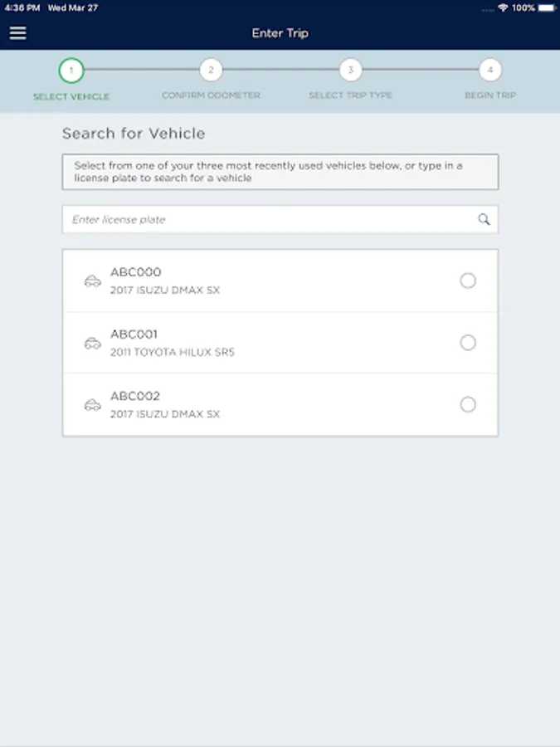Tap the Enter Trip header title
The width and height of the screenshot is (560, 747).
(x=280, y=33)
